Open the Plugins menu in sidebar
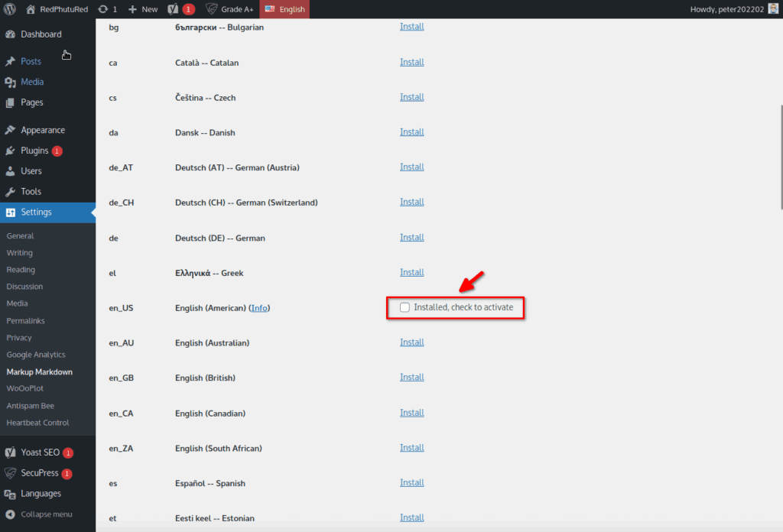Viewport: 783px width, 532px height. 34,151
